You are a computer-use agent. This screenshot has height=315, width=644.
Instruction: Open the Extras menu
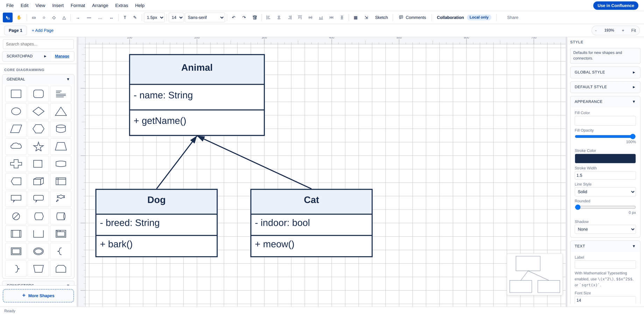coord(121,5)
